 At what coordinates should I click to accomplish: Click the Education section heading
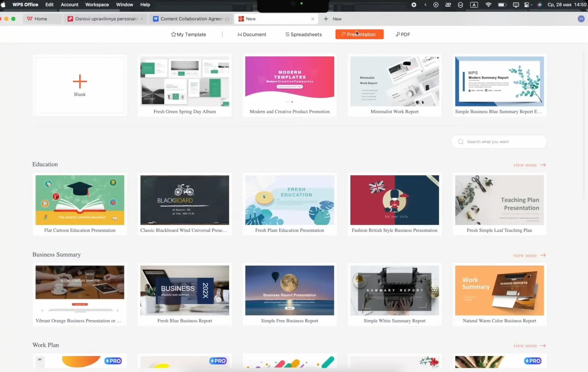pos(45,164)
